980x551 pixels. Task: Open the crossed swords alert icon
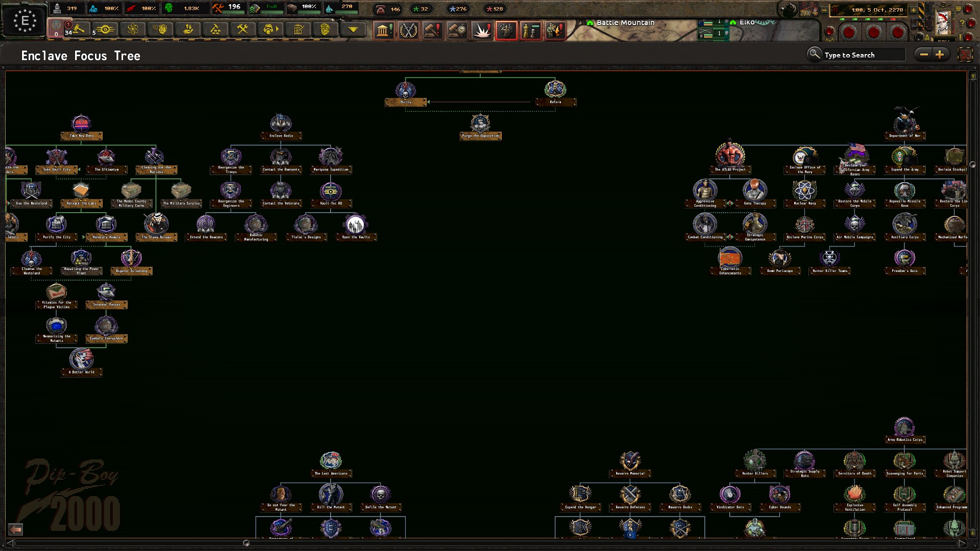point(408,31)
